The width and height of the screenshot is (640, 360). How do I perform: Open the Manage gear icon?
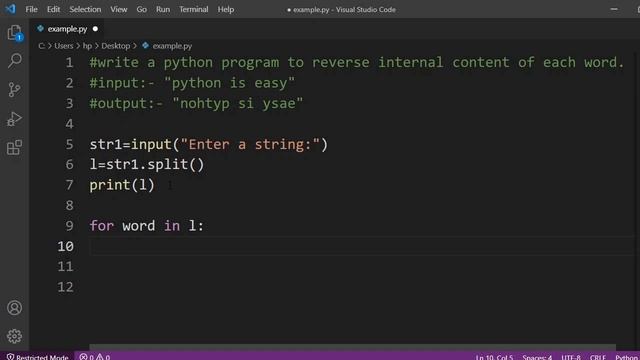pos(14,336)
